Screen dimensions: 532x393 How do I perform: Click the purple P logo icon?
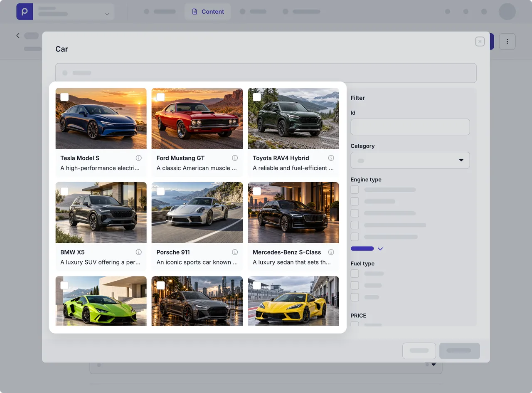pyautogui.click(x=25, y=12)
